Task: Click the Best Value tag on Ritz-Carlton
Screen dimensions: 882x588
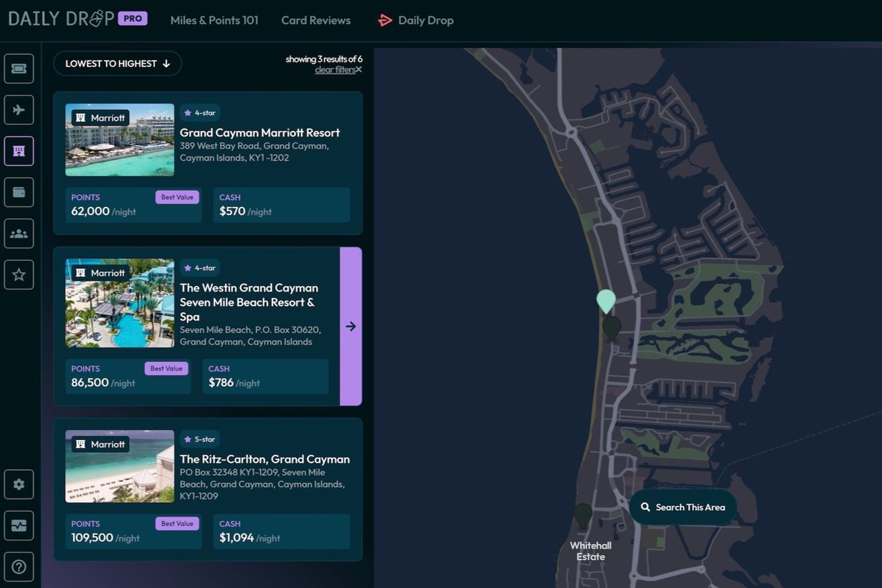Action: click(x=177, y=524)
